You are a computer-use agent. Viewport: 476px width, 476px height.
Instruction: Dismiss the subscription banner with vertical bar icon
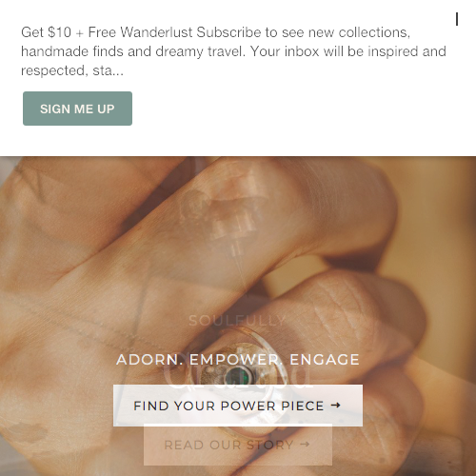[x=457, y=20]
